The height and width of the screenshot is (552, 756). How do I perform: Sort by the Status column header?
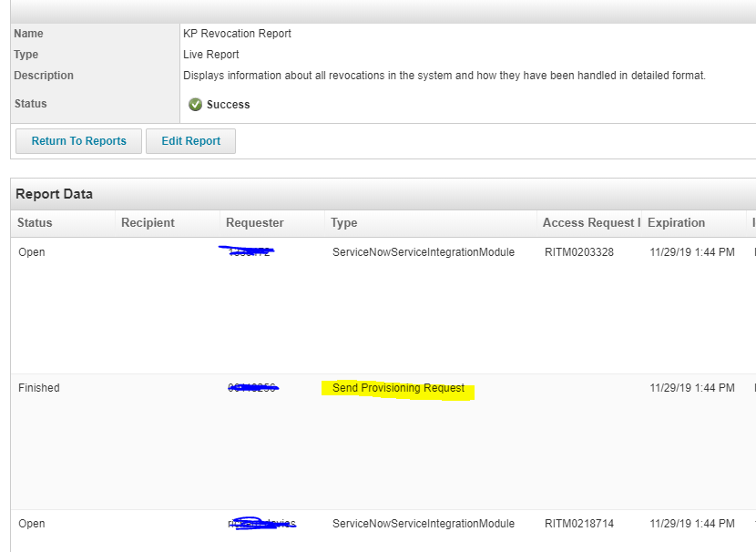tap(36, 223)
